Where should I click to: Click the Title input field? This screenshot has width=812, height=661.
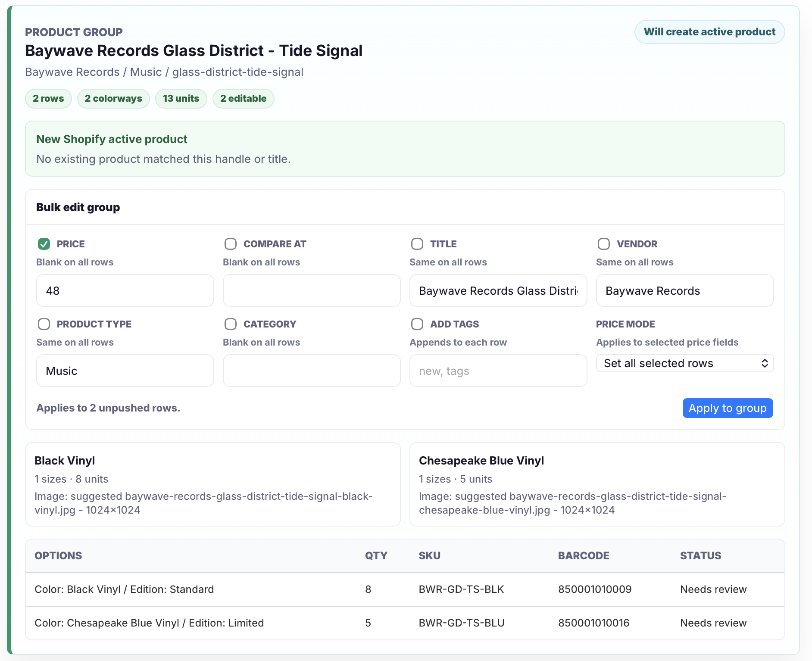(x=498, y=290)
